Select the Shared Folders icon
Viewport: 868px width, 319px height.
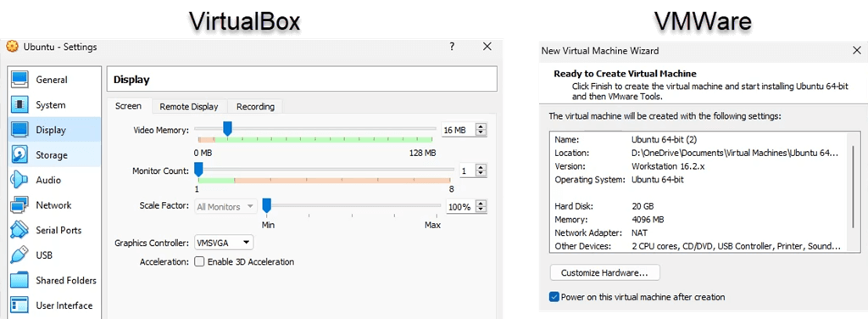(x=20, y=280)
